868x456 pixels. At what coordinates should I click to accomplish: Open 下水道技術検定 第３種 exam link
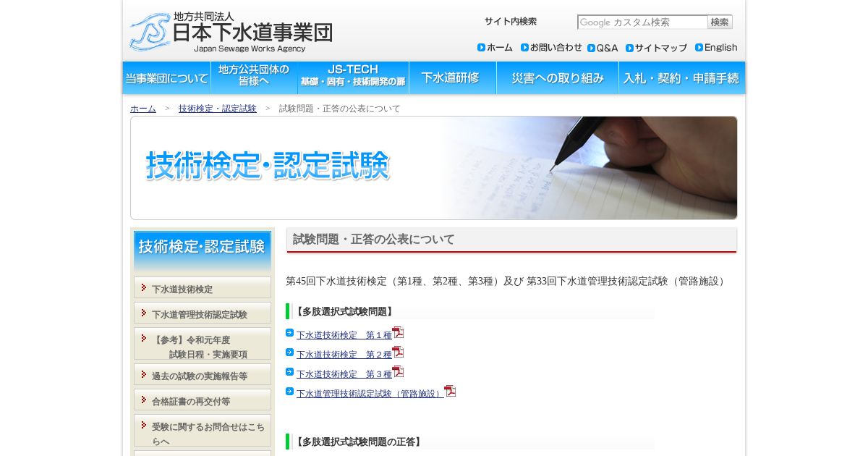344,374
